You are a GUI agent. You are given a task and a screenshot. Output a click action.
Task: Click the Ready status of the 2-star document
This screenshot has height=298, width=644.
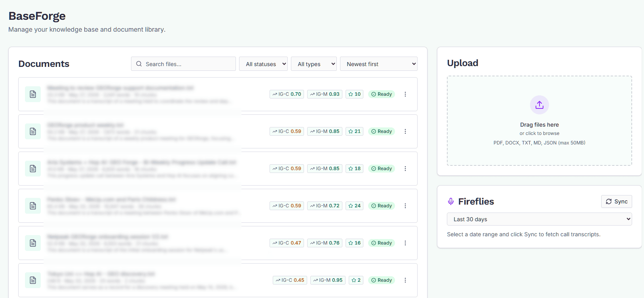[x=382, y=280]
